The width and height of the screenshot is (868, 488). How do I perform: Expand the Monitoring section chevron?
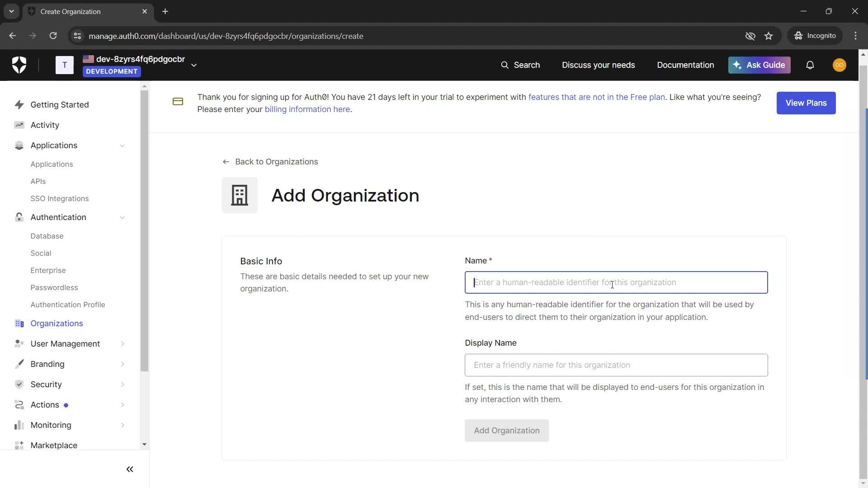(x=123, y=425)
